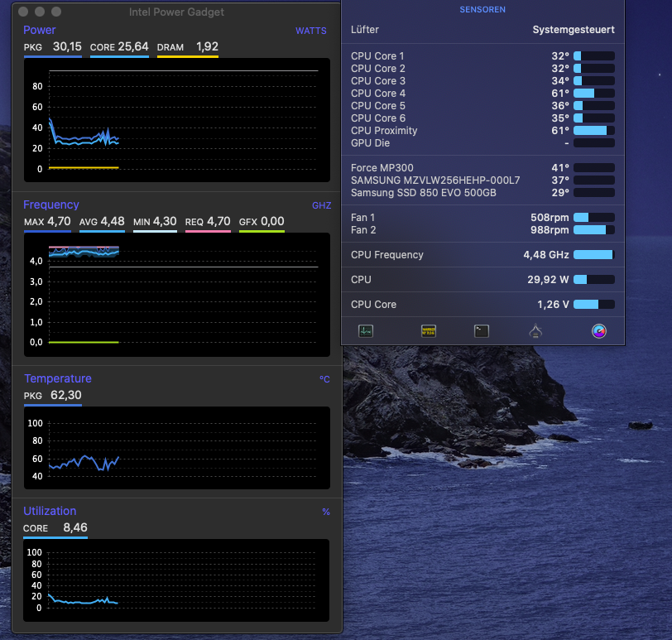Open iStat Menus app via gauge icon

(x=599, y=331)
